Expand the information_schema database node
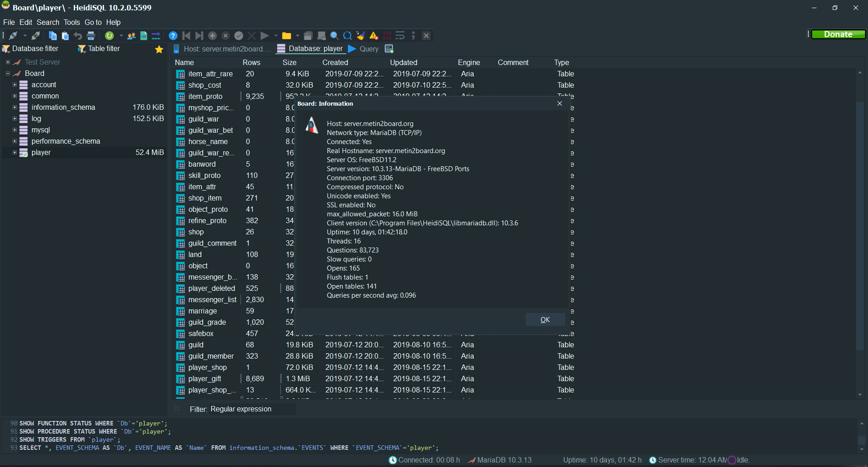This screenshot has width=868, height=467. tap(14, 107)
